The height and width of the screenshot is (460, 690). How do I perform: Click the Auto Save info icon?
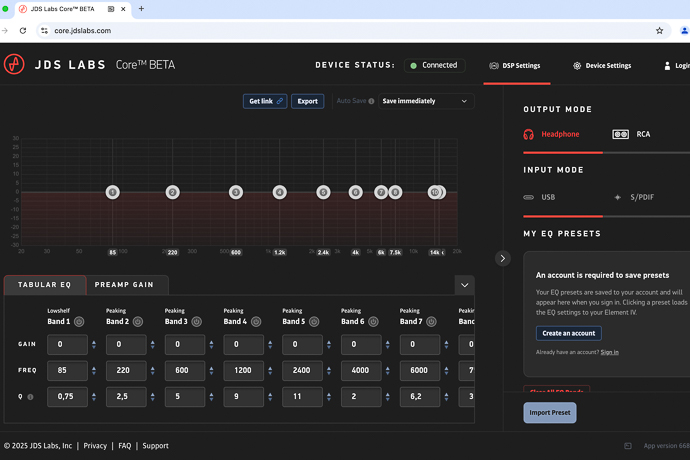click(371, 101)
